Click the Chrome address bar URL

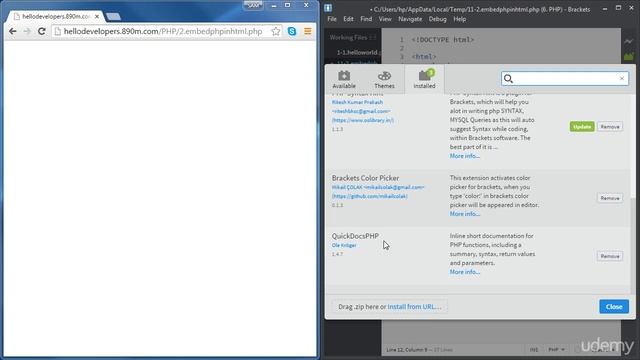pyautogui.click(x=163, y=31)
